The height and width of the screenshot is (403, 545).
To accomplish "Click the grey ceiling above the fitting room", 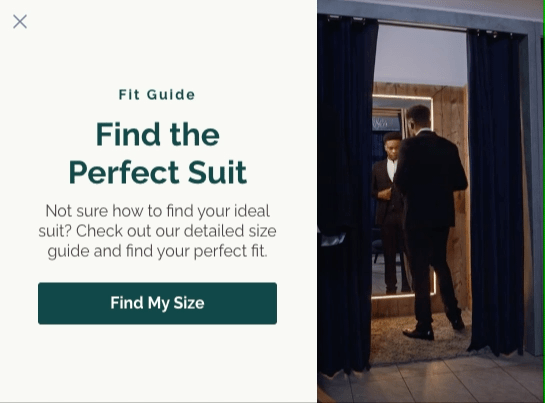I will tap(422, 54).
